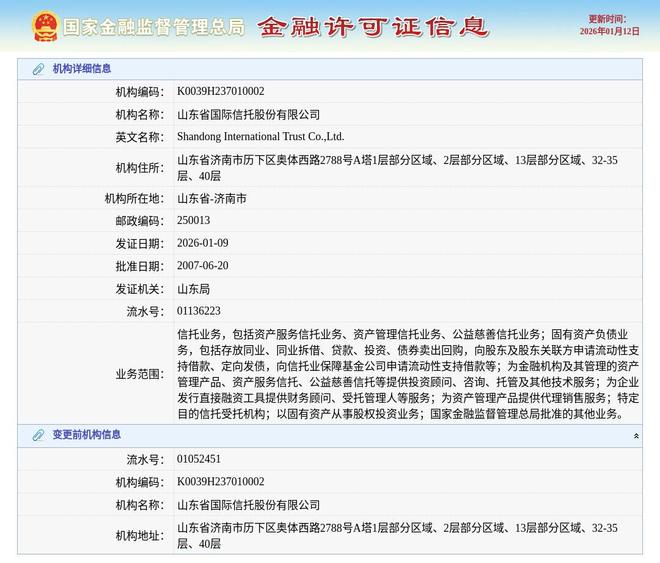Click the postal code 250013
This screenshot has height=563, width=660.
(194, 221)
